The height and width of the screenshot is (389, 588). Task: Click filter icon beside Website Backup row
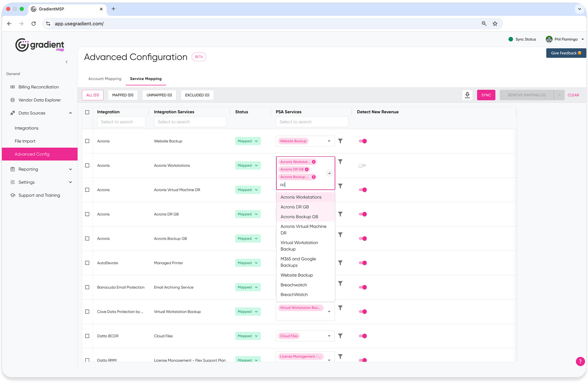tap(340, 141)
